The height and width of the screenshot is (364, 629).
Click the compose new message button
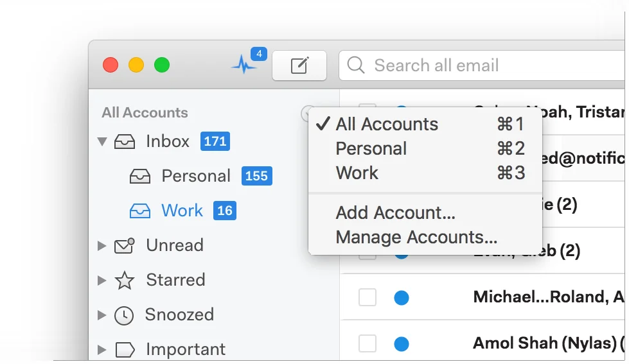click(299, 65)
